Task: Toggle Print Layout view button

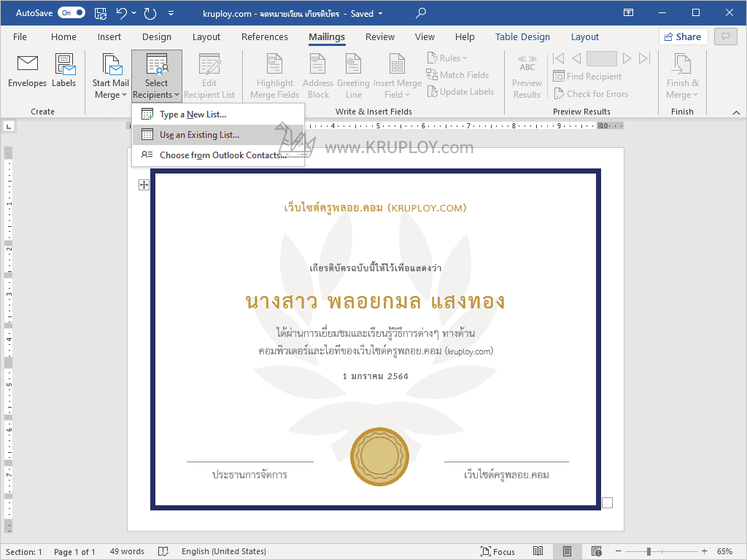Action: coord(567,551)
